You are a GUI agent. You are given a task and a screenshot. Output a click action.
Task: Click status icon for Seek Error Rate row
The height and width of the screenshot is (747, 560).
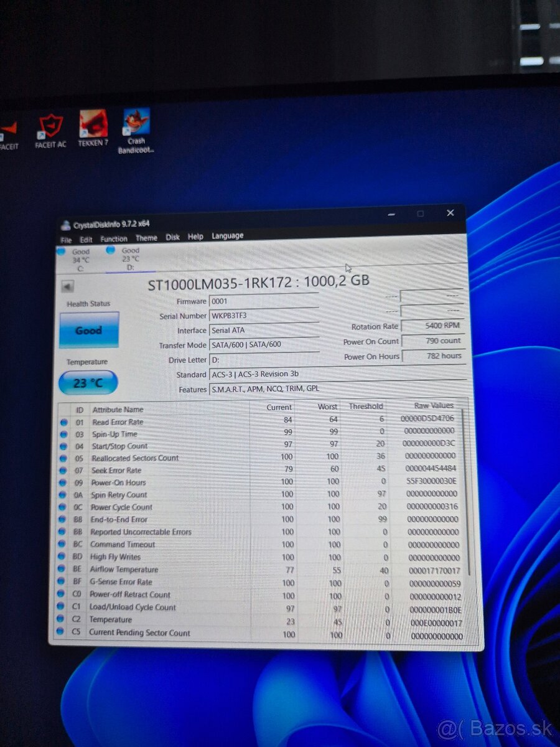pos(63,470)
